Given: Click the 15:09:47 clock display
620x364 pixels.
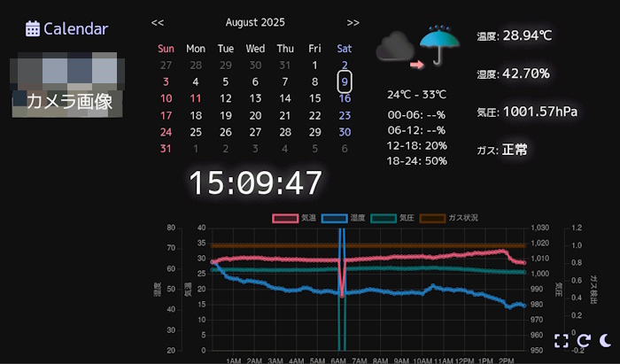Looking at the screenshot, I should pyautogui.click(x=255, y=182).
